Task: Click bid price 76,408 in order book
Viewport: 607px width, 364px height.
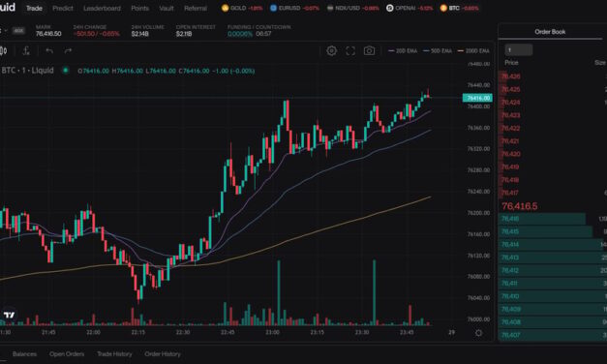Action: [x=510, y=321]
